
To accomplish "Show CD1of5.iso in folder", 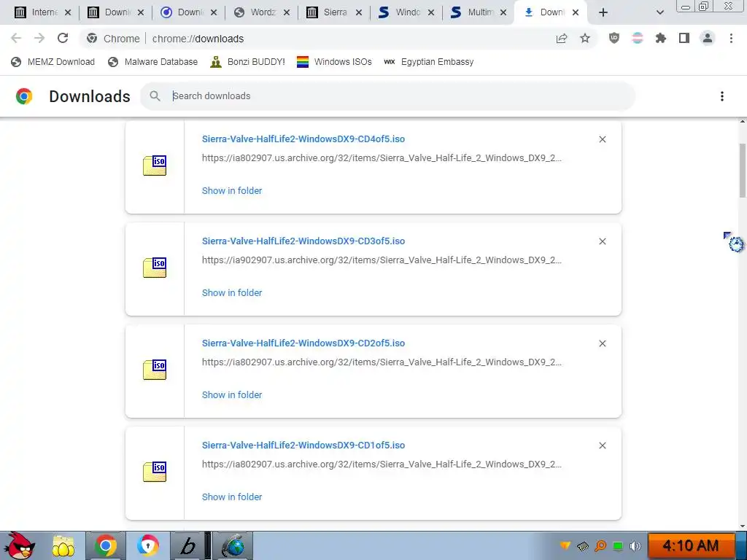I will (232, 497).
